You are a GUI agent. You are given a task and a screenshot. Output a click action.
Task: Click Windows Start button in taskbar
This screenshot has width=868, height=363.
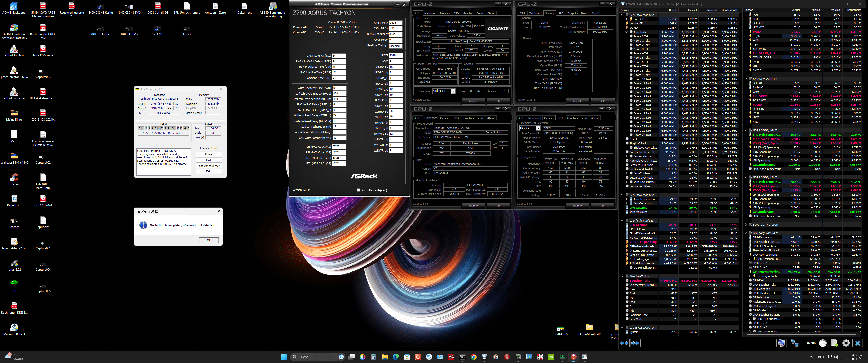pyautogui.click(x=283, y=357)
